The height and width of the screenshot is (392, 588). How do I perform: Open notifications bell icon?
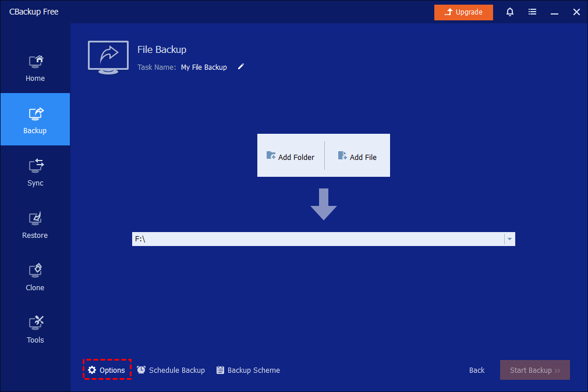click(x=510, y=12)
